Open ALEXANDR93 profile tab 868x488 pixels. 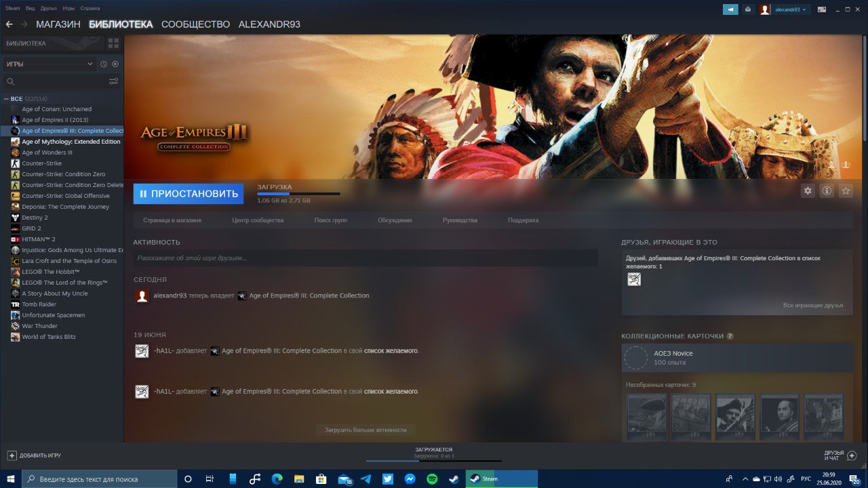[269, 24]
